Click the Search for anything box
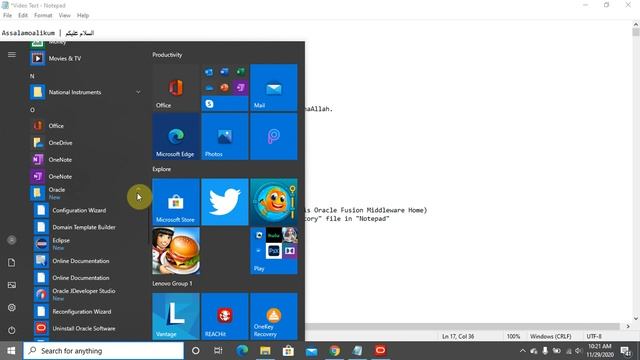Viewport: 640px width, 360px height. (104, 351)
